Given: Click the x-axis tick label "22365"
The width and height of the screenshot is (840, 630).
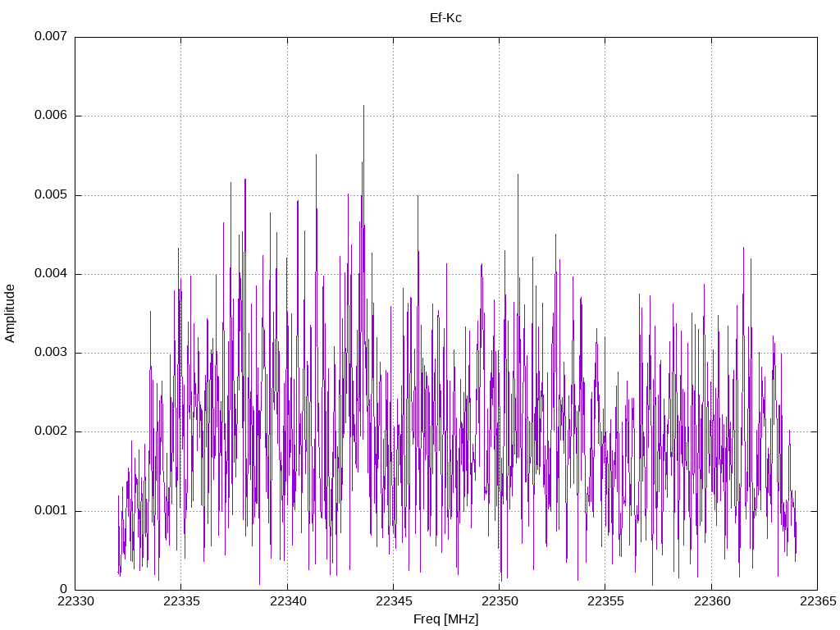Looking at the screenshot, I should click(818, 601).
